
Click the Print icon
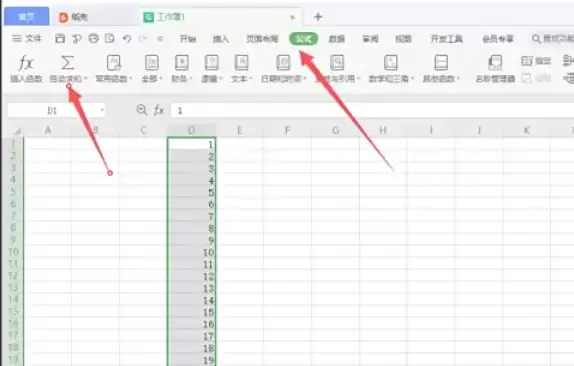(94, 38)
